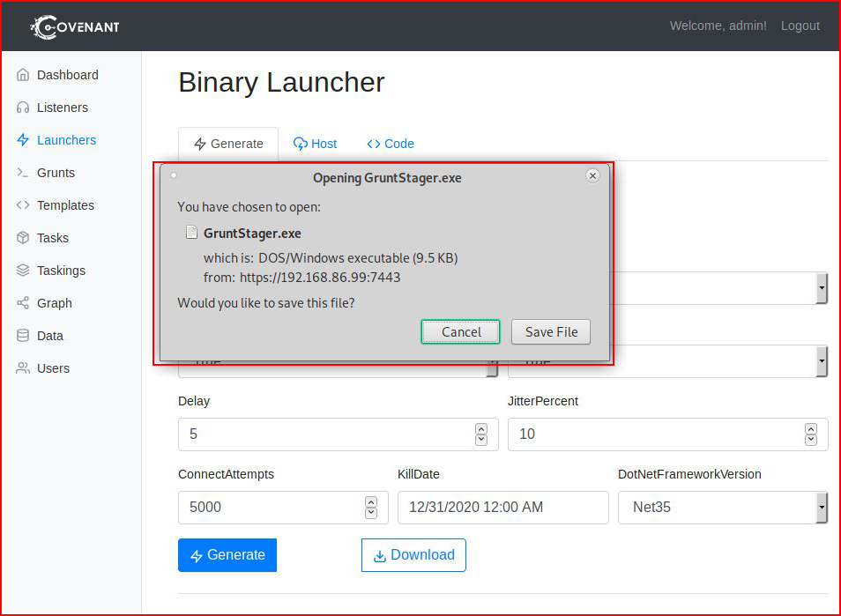Select the Taskings layers icon
The height and width of the screenshot is (616, 841).
pyautogui.click(x=23, y=271)
